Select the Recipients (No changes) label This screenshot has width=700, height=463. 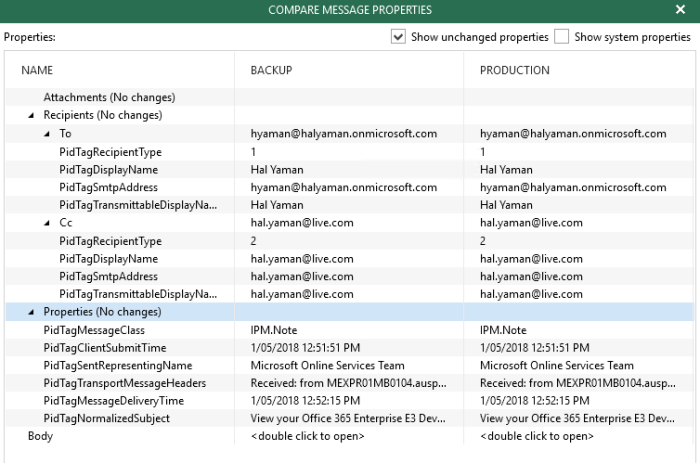pos(103,115)
